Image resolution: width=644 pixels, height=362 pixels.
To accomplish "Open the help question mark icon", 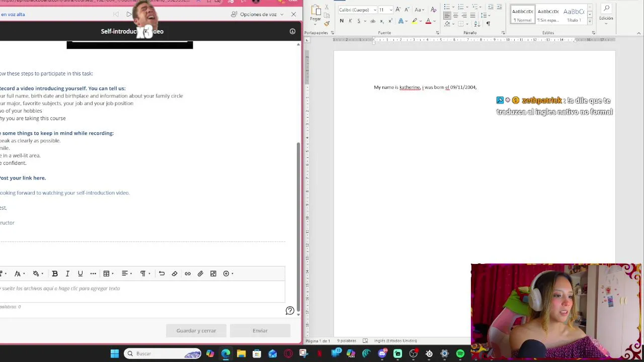I will coord(290,311).
